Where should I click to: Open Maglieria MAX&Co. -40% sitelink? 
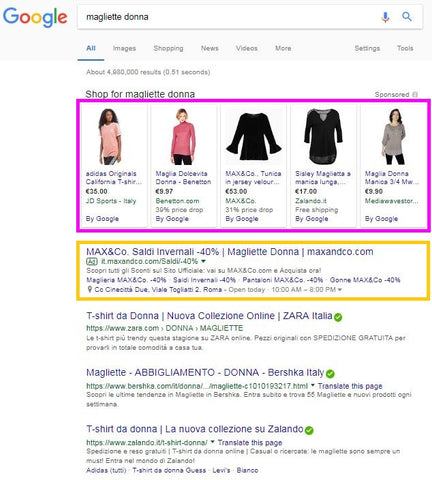[x=126, y=280]
